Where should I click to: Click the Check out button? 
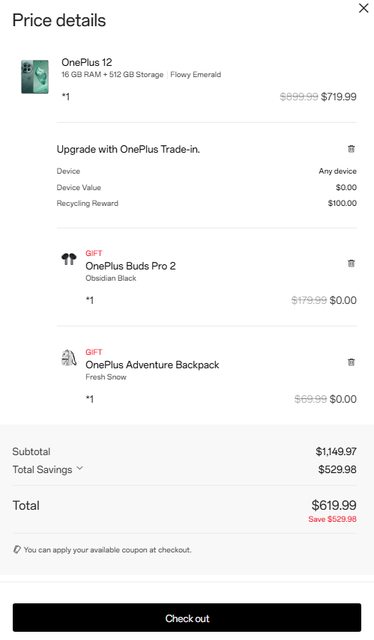[x=187, y=618]
